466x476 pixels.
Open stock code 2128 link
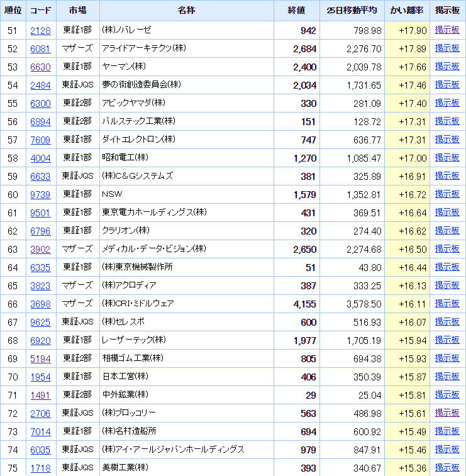(40, 31)
